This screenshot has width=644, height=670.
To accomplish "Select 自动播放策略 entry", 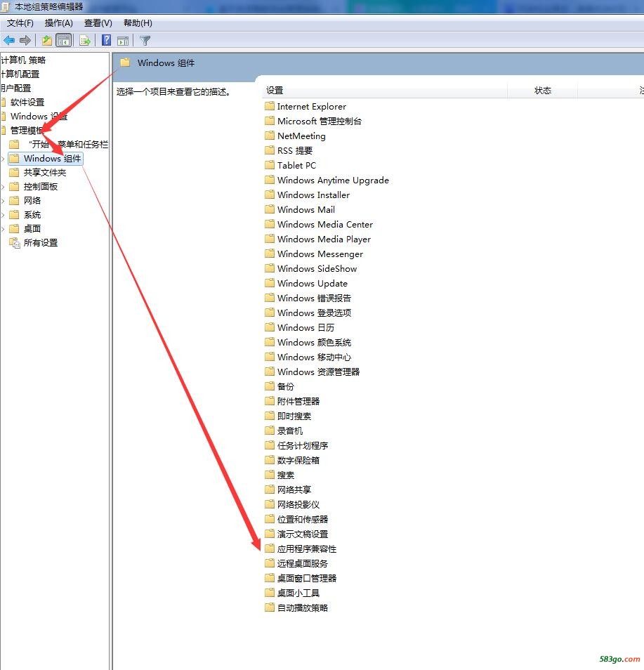I will [303, 607].
